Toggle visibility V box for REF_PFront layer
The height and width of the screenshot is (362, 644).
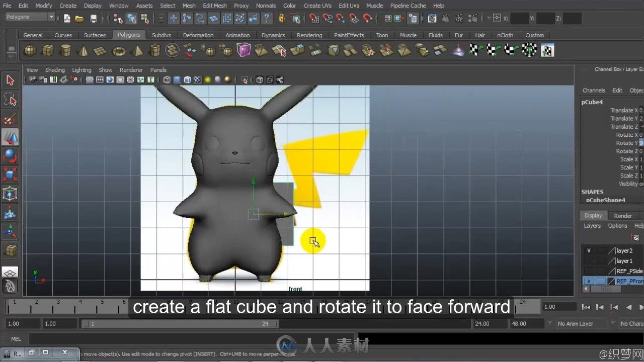[589, 281]
